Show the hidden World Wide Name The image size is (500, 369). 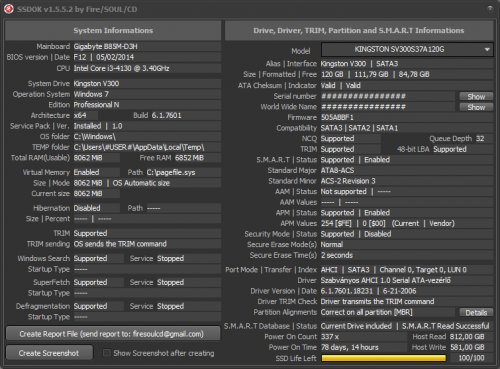click(476, 107)
